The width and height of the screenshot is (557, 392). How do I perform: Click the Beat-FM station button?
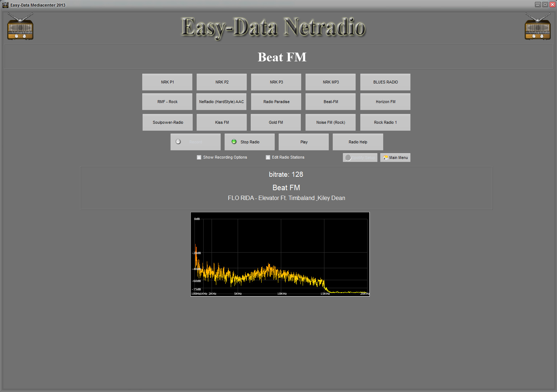331,102
